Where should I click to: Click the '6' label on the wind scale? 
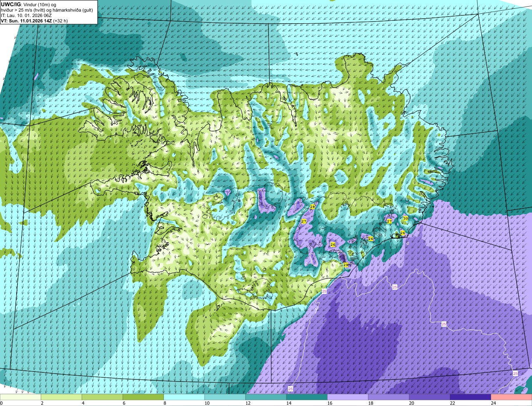tap(123, 403)
